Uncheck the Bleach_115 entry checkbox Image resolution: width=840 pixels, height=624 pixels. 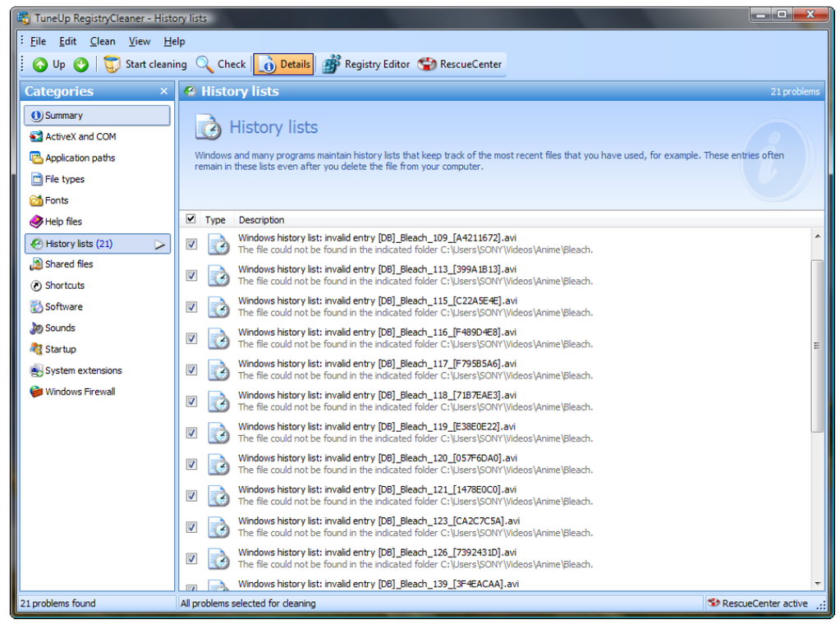click(x=191, y=307)
